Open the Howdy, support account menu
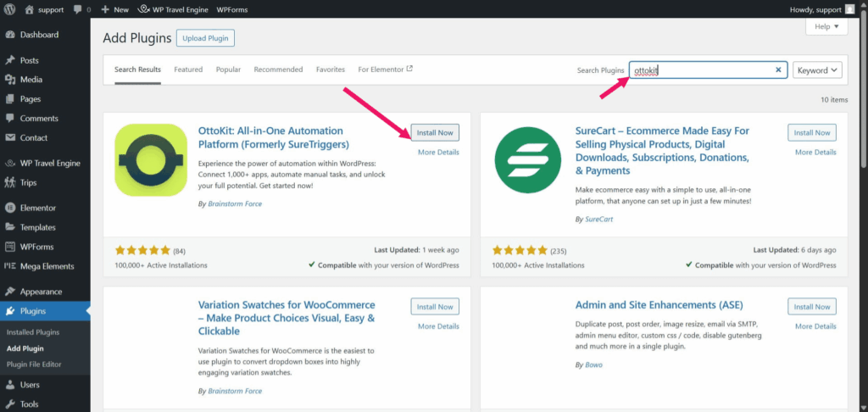 [824, 9]
